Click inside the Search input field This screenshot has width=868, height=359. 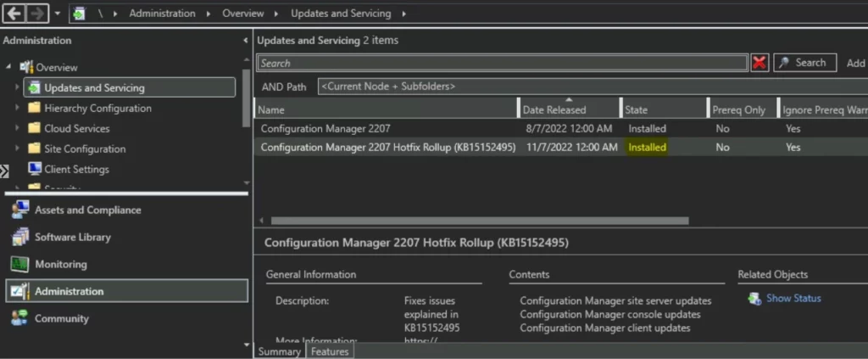click(x=502, y=63)
